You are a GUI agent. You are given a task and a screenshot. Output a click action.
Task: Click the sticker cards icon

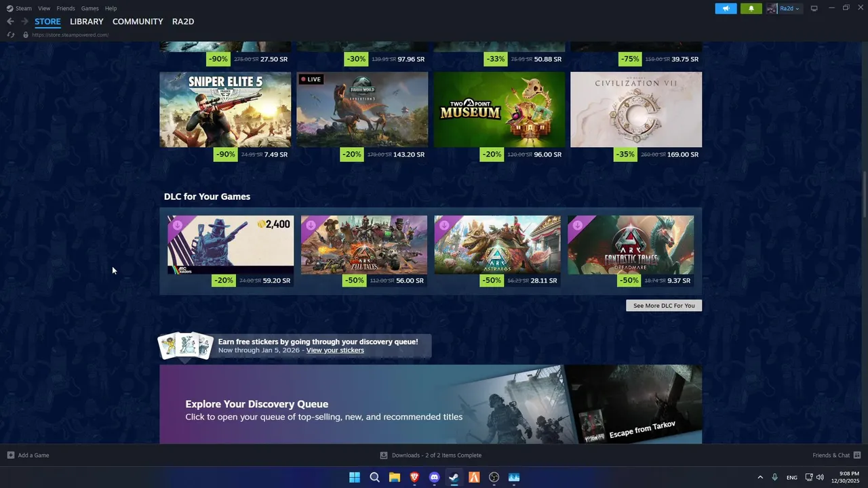point(186,346)
